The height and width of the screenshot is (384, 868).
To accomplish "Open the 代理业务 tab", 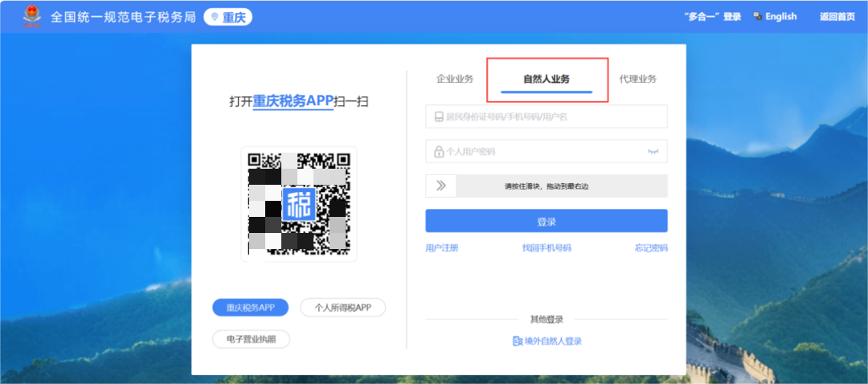I will [637, 79].
